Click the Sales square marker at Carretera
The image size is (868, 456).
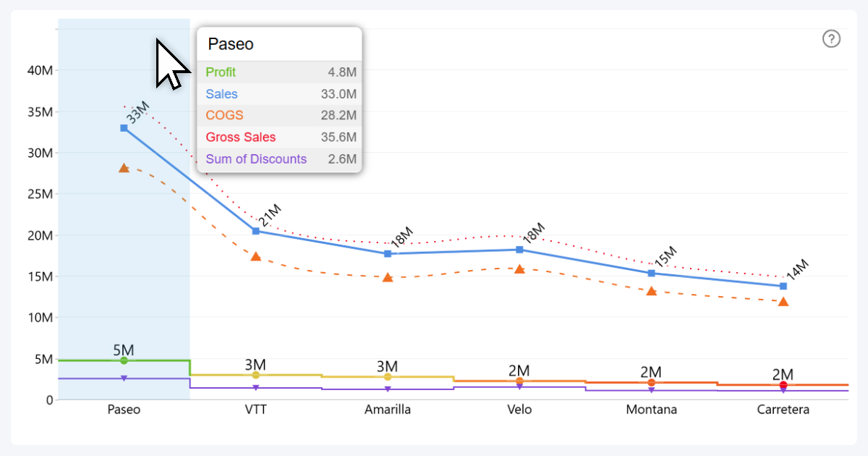[783, 286]
